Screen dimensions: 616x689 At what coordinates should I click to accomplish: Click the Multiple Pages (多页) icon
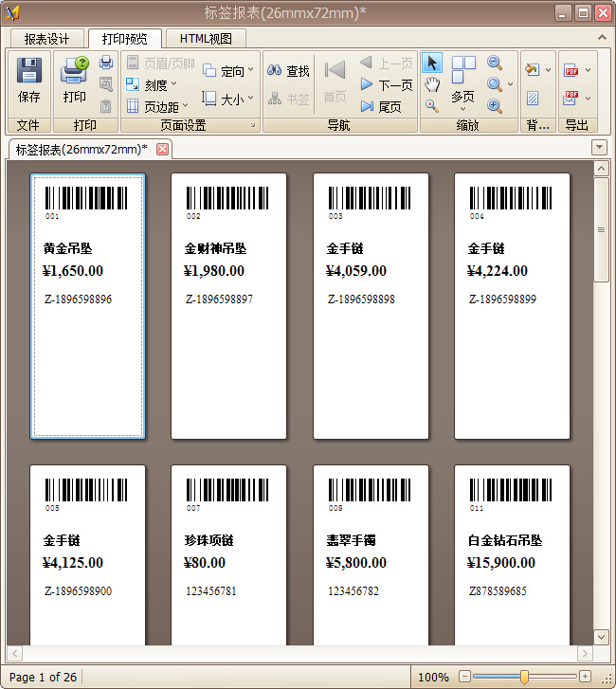click(x=463, y=70)
